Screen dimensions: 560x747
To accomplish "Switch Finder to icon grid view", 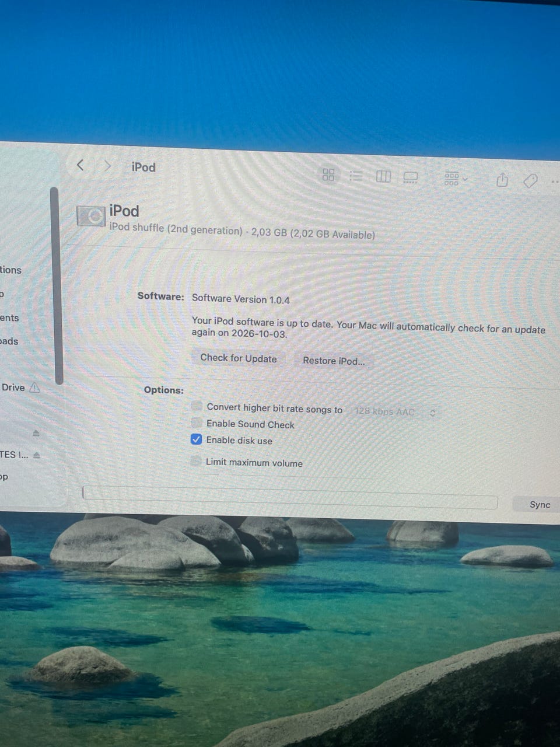I will [x=328, y=174].
